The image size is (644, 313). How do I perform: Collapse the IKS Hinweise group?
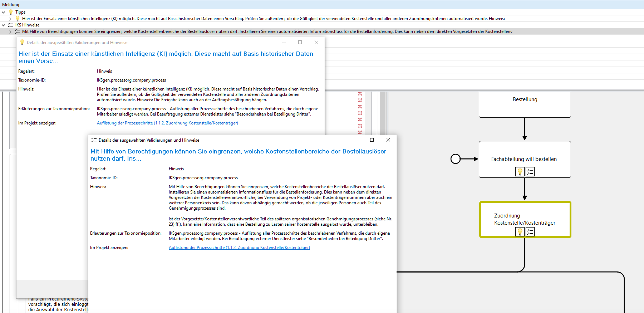click(x=4, y=25)
